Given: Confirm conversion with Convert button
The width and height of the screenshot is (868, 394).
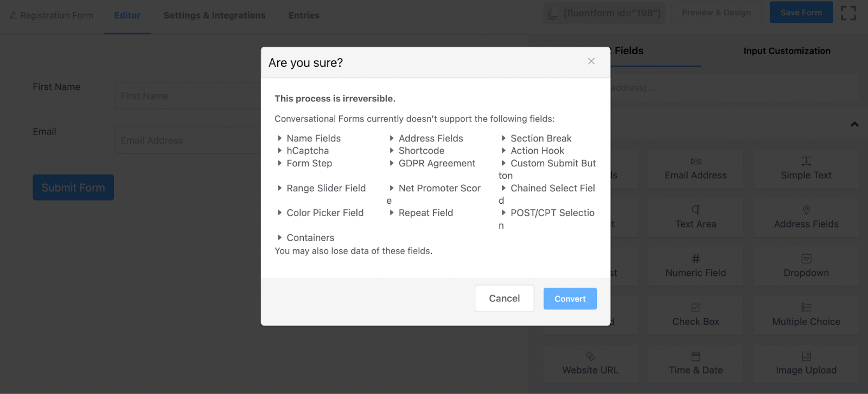Looking at the screenshot, I should click(x=570, y=299).
